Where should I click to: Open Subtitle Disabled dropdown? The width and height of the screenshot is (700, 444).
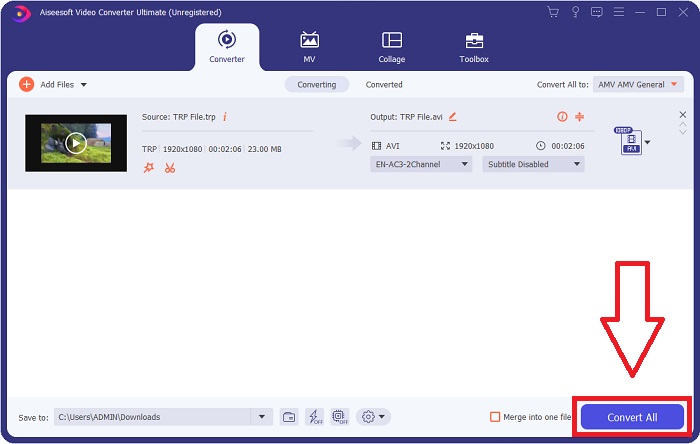tap(533, 164)
